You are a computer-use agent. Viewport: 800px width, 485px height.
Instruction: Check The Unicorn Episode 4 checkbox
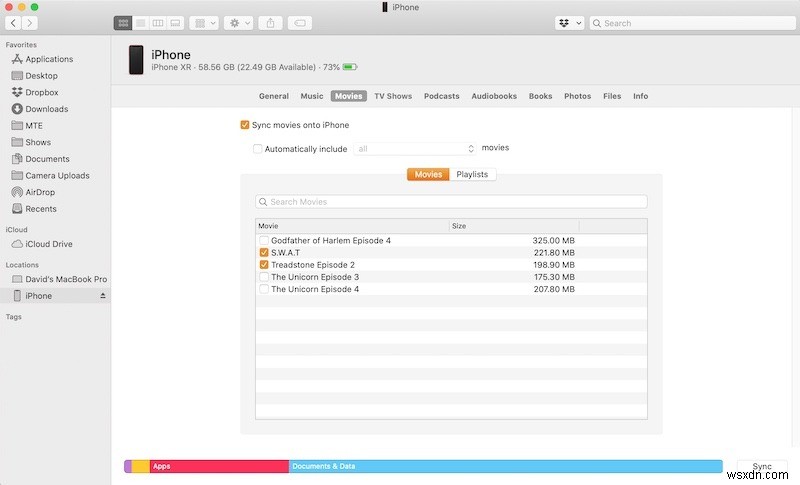click(x=264, y=289)
